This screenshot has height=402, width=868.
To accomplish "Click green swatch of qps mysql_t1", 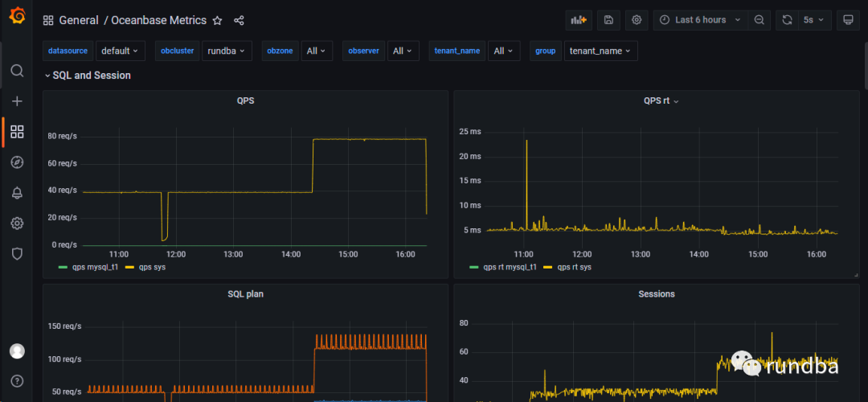I will click(x=63, y=267).
